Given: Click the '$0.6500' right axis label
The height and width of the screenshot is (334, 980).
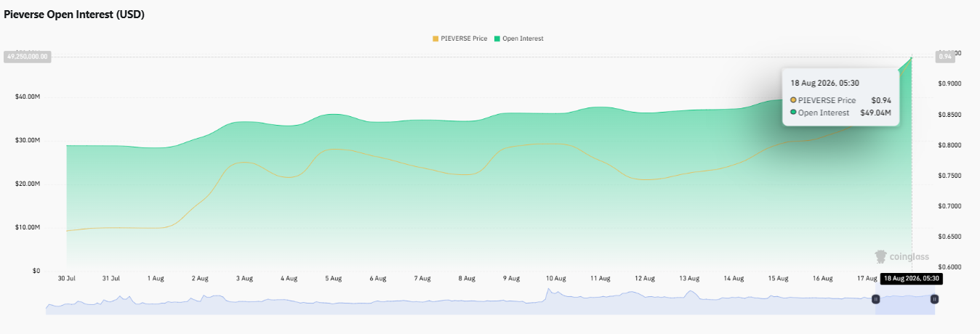Looking at the screenshot, I should tap(950, 237).
